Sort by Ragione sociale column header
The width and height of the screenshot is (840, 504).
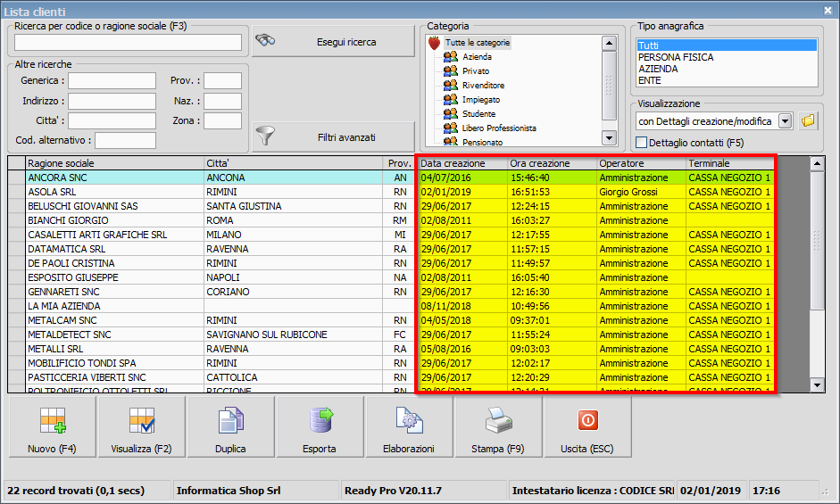tap(114, 163)
